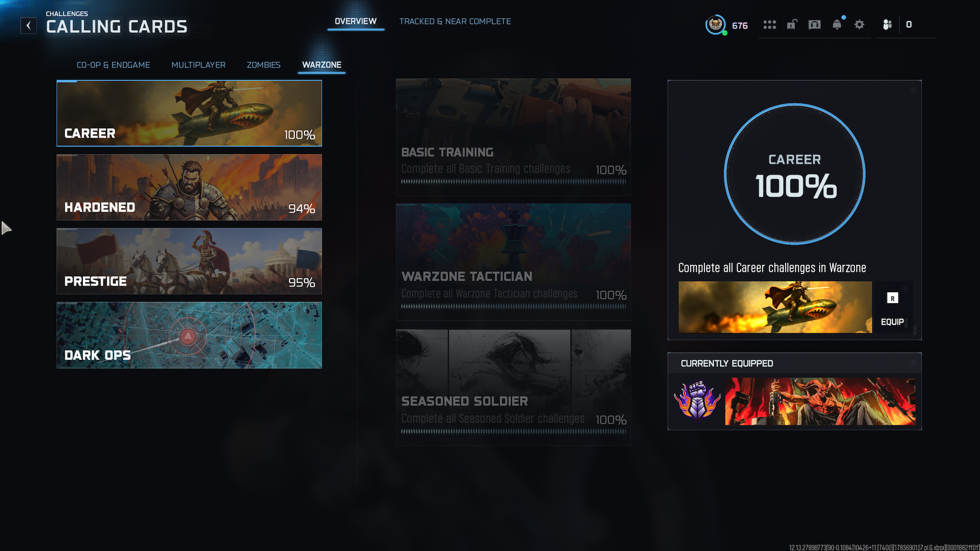Click the R key prompt icon
The width and height of the screenshot is (980, 551).
892,298
